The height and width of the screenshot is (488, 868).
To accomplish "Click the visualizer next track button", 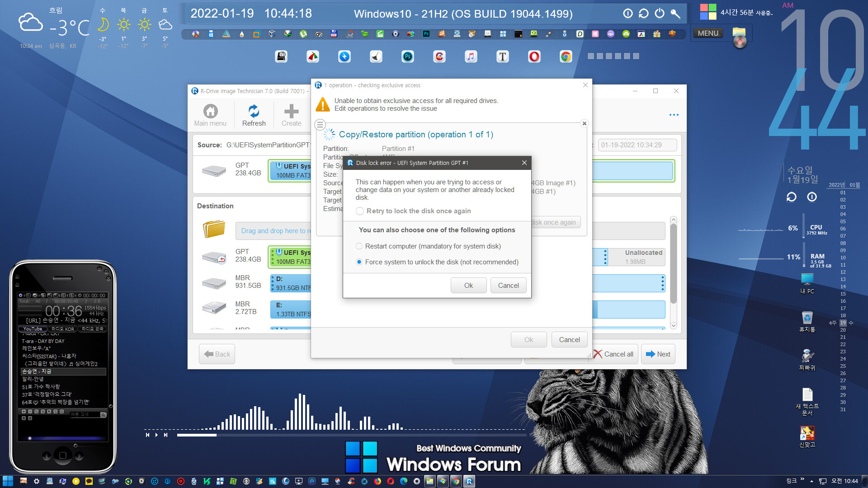I will [165, 435].
